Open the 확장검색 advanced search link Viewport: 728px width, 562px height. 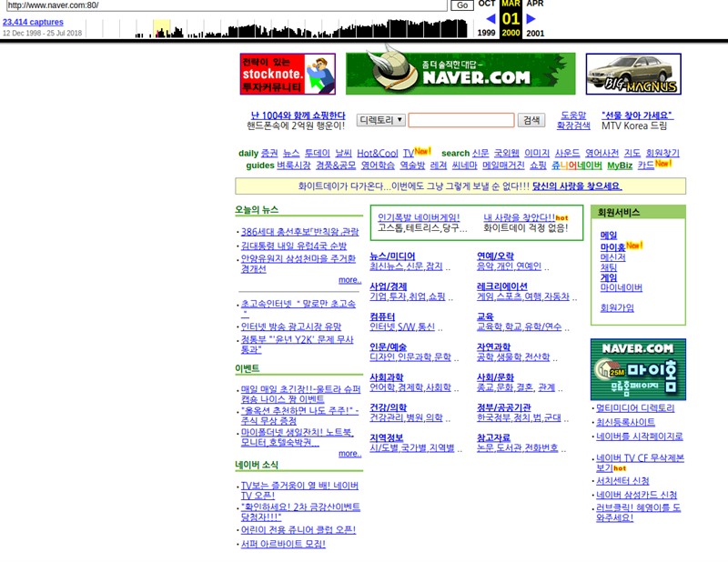pos(573,125)
